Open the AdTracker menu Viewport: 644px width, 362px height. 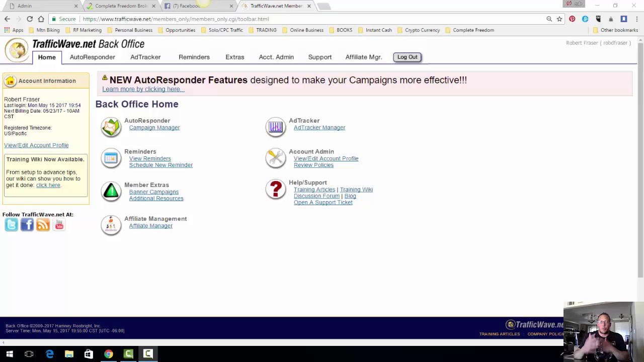click(145, 57)
